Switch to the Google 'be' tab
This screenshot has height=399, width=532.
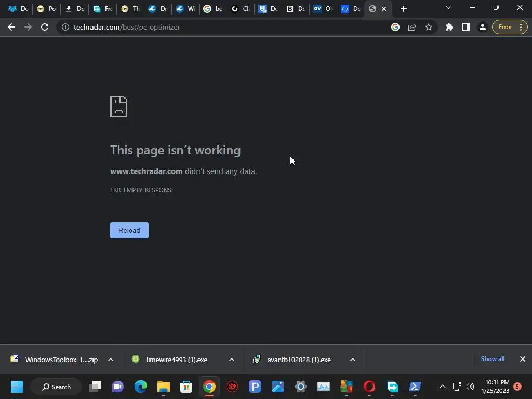click(x=214, y=9)
